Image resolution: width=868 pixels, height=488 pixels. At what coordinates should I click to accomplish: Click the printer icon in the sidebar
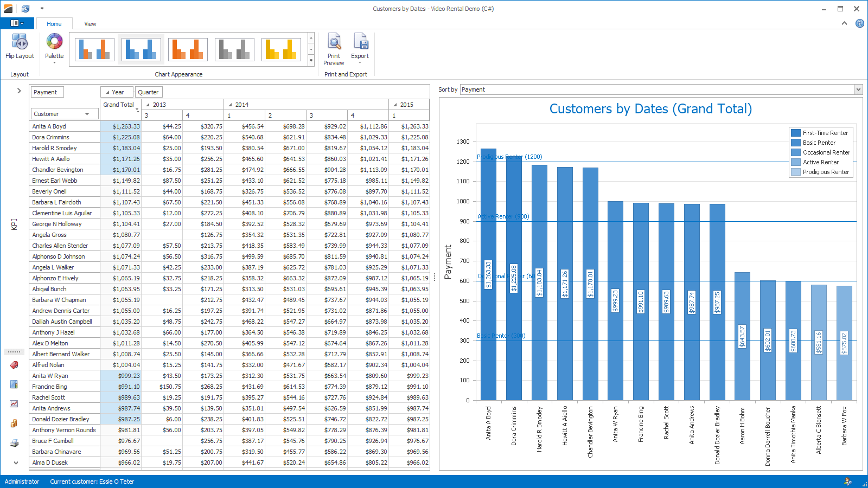tap(14, 443)
